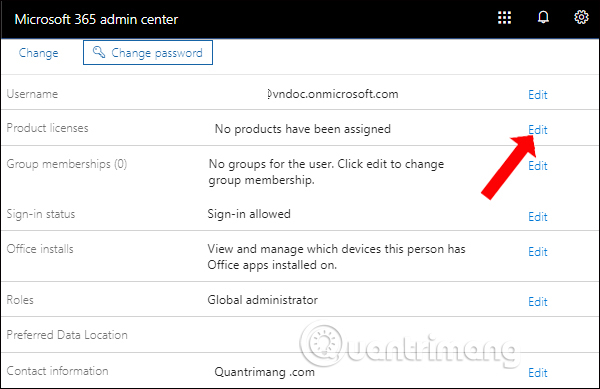
Task: Edit Product licenses
Action: [x=538, y=130]
